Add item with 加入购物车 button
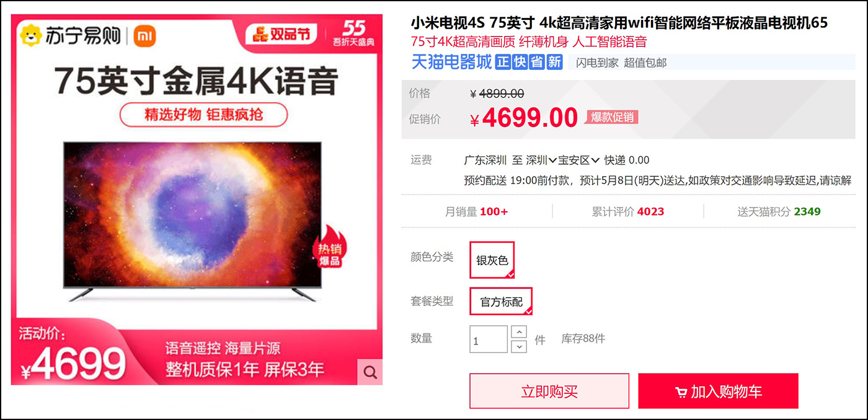Viewport: 868px width, 420px height. (x=718, y=391)
